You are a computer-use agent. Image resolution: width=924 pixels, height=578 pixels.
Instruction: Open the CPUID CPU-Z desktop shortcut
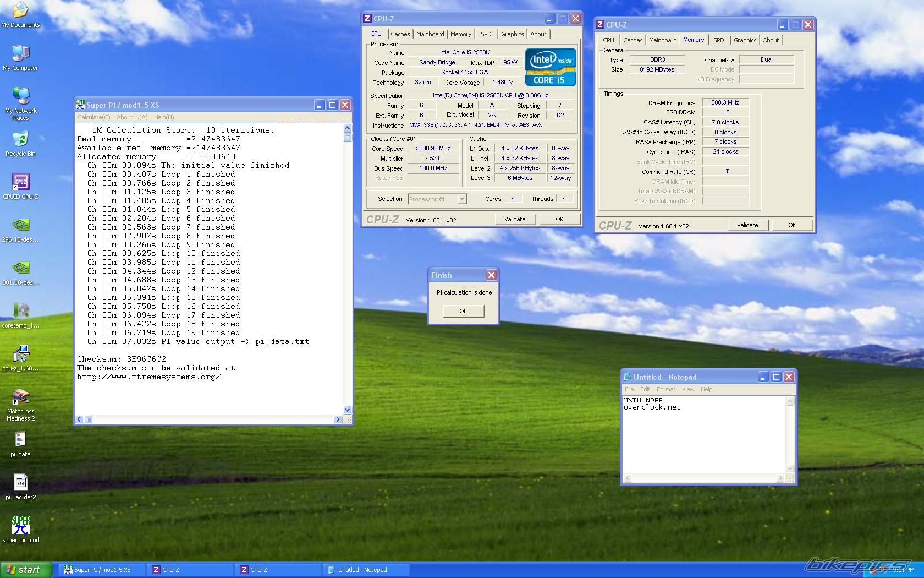[20, 183]
